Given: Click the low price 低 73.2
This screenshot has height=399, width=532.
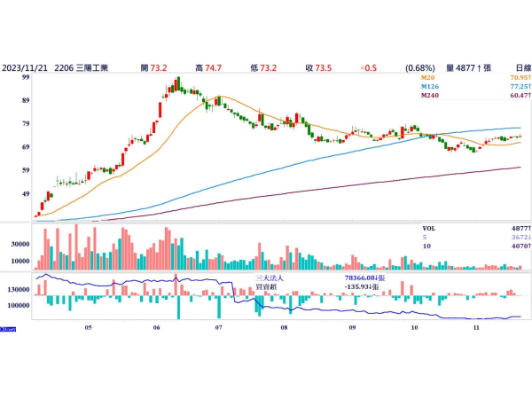Looking at the screenshot, I should point(263,68).
